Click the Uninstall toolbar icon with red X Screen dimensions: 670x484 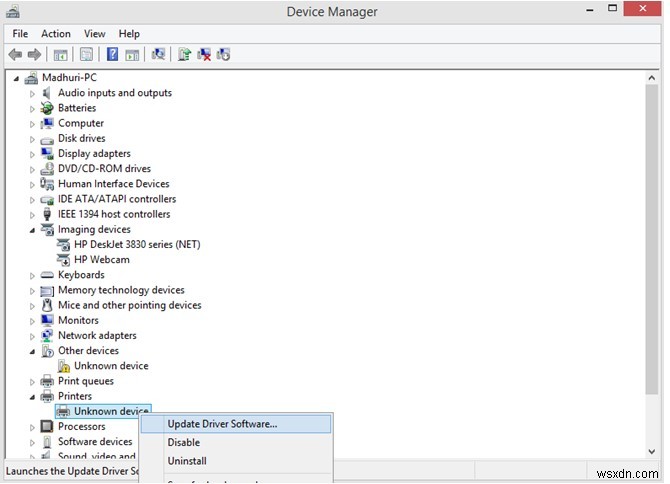pos(204,54)
